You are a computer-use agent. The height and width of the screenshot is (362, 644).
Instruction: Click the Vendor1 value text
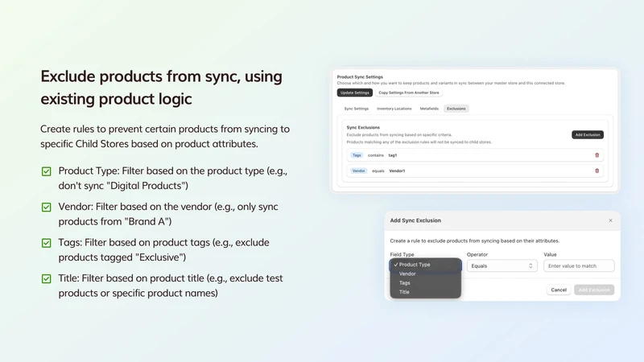[397, 171]
